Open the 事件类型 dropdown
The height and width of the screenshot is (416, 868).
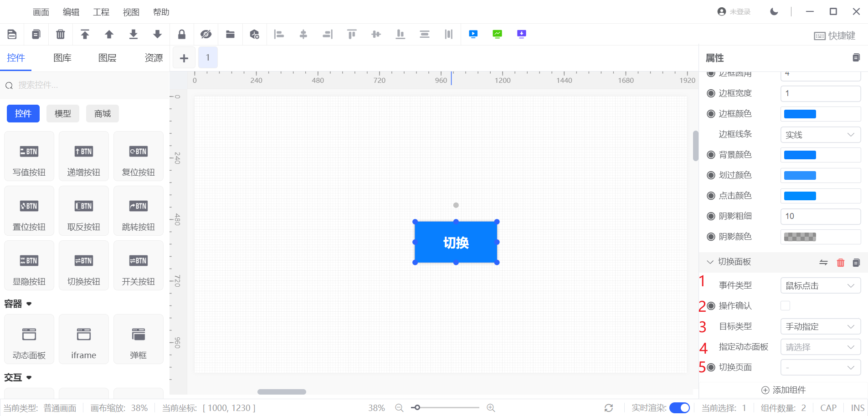820,285
